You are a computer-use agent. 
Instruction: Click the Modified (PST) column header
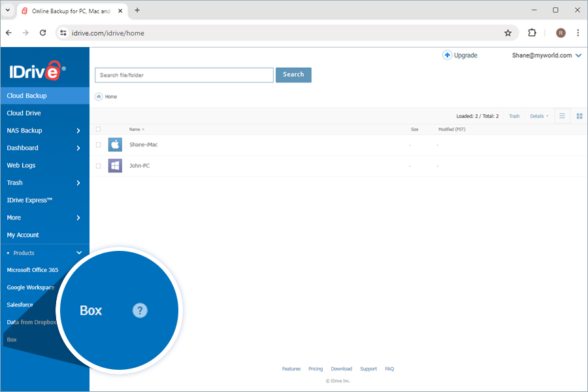(451, 129)
